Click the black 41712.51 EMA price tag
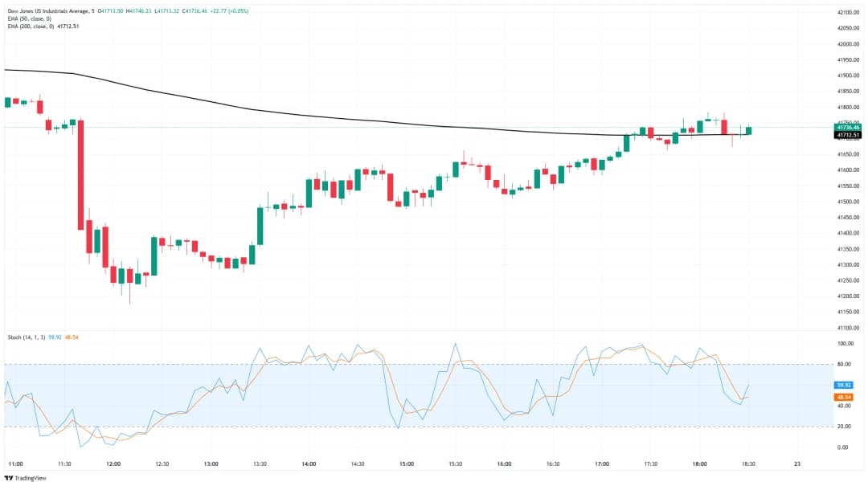 coord(848,135)
